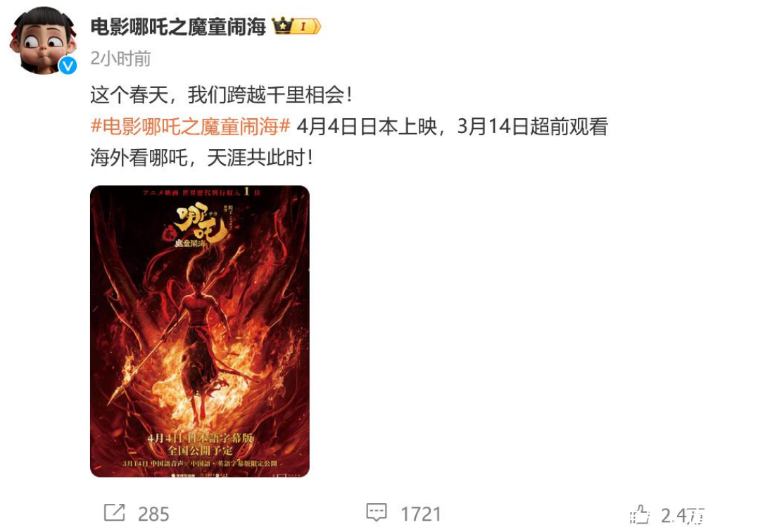Click text 4月4日日本上映，3月14日超前观看
758x532 pixels.
click(x=452, y=127)
